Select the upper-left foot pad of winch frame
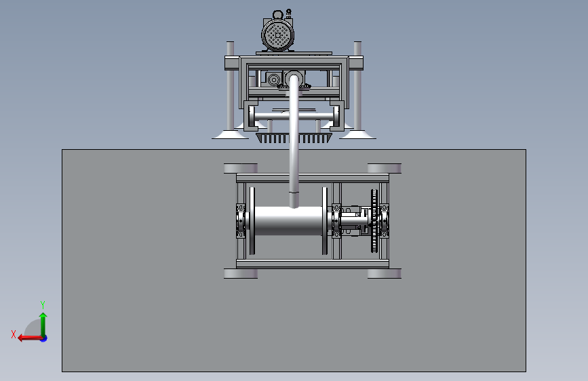The height and width of the screenshot is (381, 588). click(241, 168)
